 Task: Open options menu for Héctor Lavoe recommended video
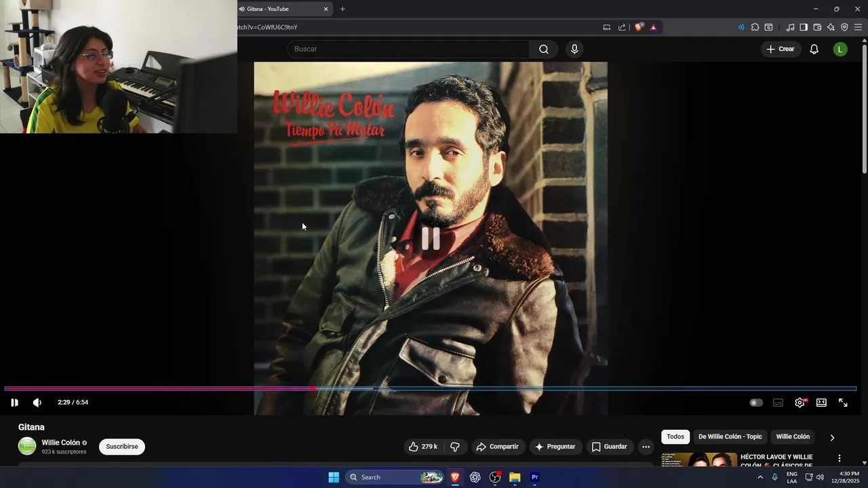(x=839, y=459)
